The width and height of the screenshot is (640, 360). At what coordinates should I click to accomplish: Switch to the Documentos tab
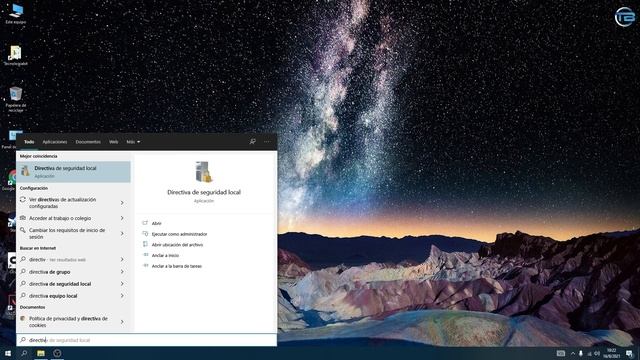point(88,142)
